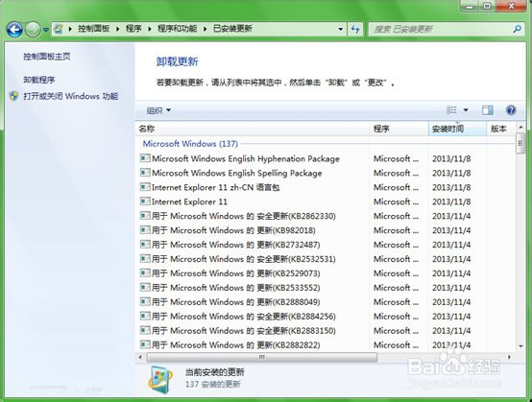Select 程序 in the breadcrumb
The height and width of the screenshot is (402, 532).
tap(133, 29)
